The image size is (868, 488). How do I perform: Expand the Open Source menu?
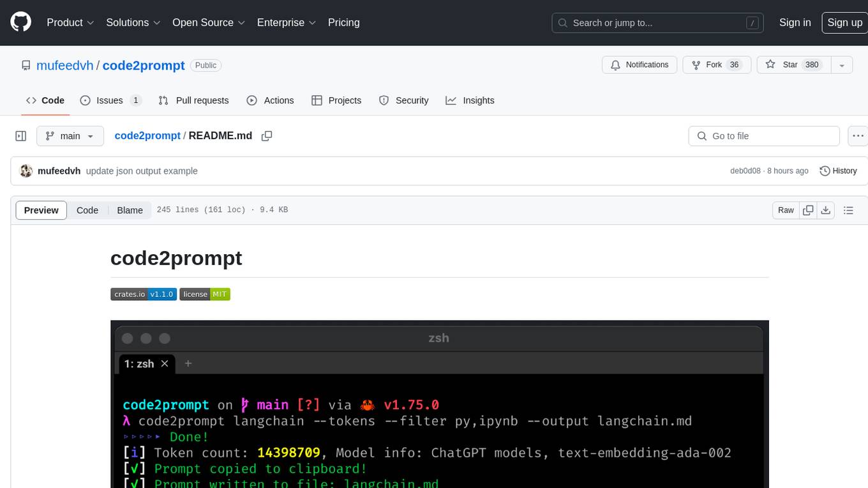pyautogui.click(x=209, y=22)
